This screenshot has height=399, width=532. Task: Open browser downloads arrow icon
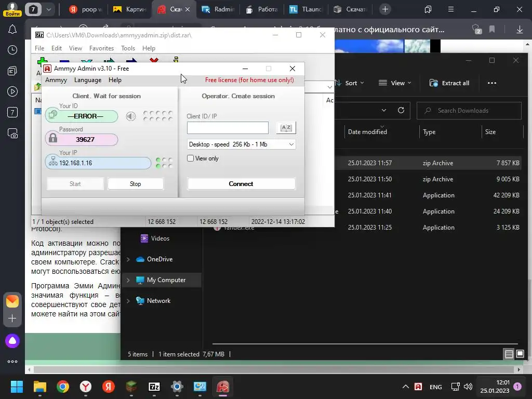coord(520,30)
